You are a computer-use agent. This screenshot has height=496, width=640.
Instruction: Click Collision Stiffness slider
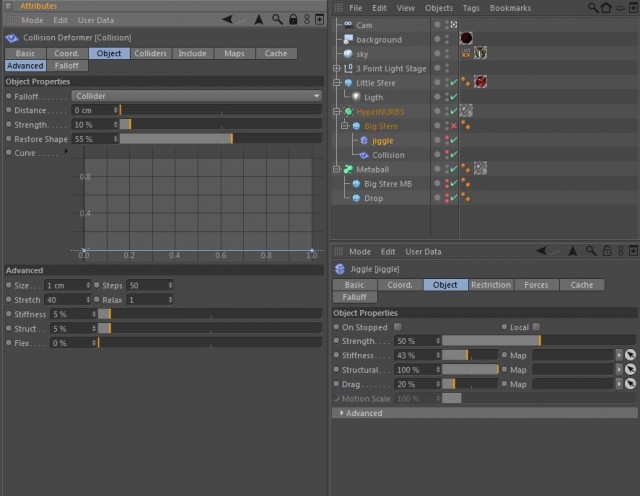pyautogui.click(x=210, y=314)
